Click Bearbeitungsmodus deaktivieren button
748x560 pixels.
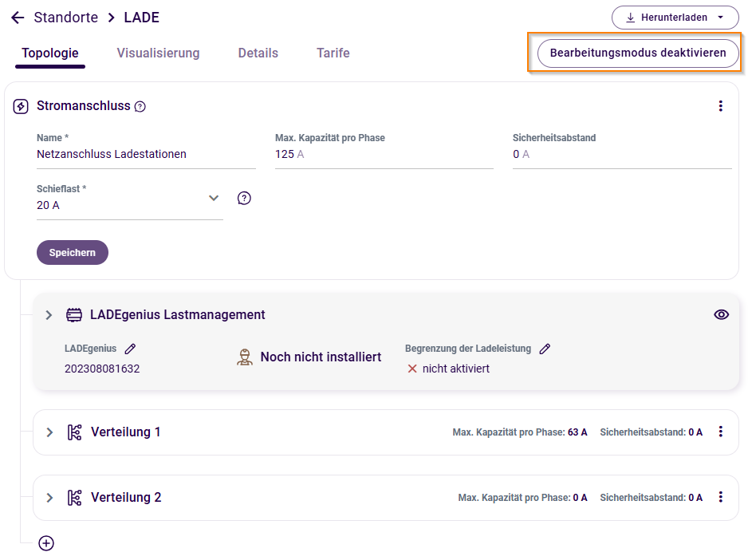tap(638, 53)
